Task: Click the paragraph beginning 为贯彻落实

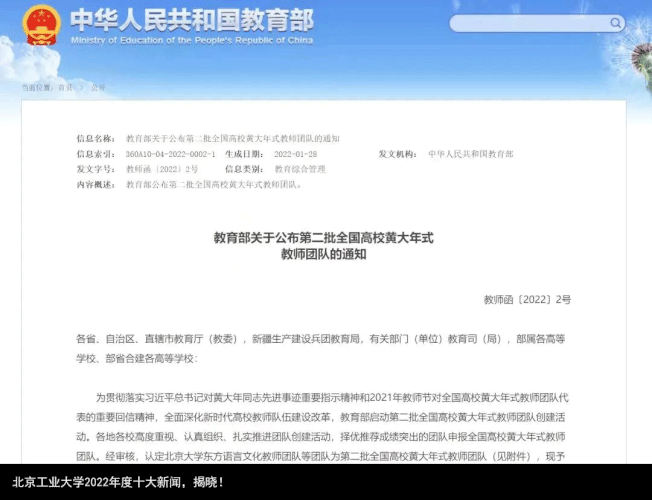Action: tap(322, 427)
